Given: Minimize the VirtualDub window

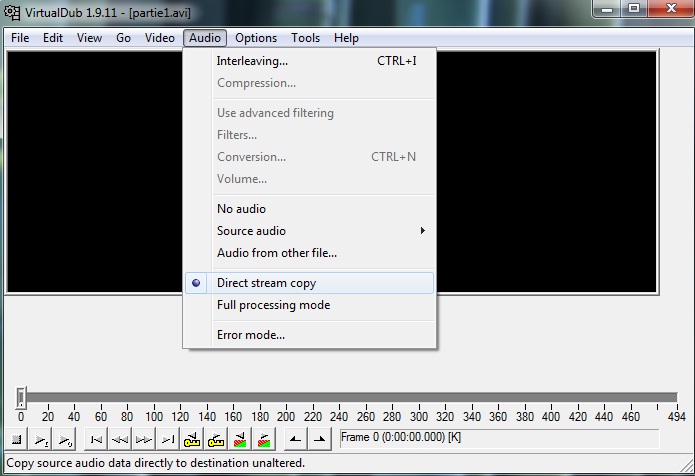Looking at the screenshot, I should pos(607,8).
